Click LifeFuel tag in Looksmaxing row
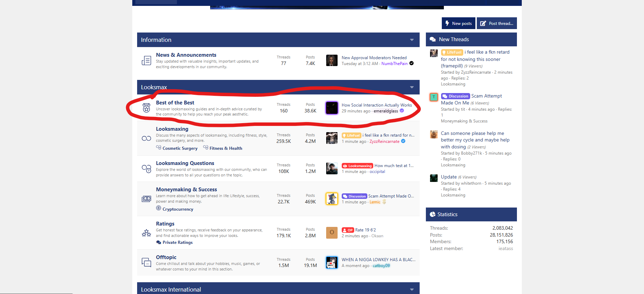 351,136
